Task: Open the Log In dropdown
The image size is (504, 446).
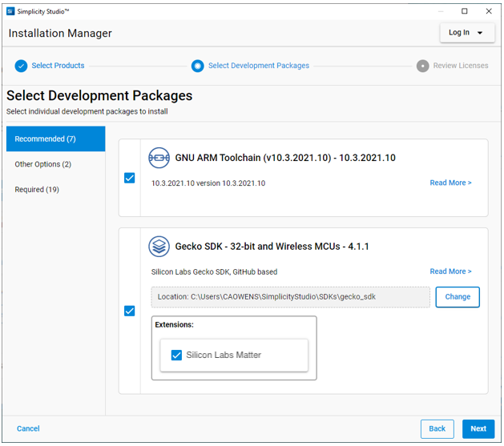Action: (467, 33)
